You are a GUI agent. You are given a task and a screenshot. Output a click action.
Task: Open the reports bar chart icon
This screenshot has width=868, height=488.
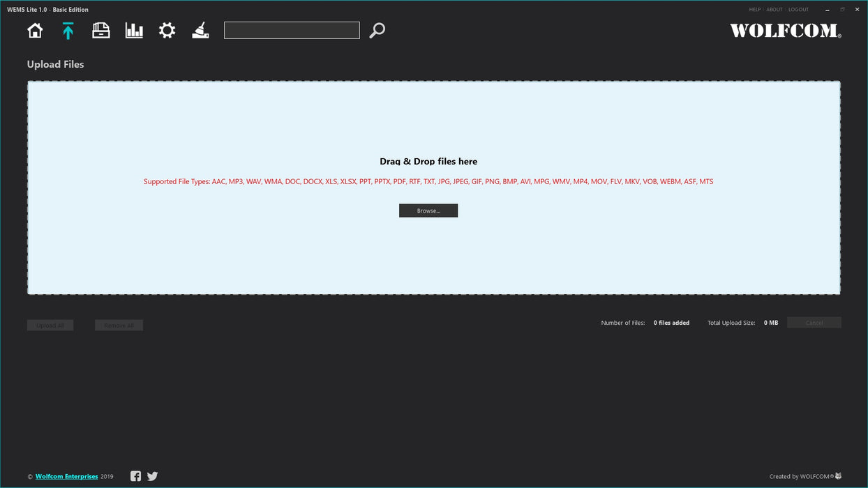(134, 31)
